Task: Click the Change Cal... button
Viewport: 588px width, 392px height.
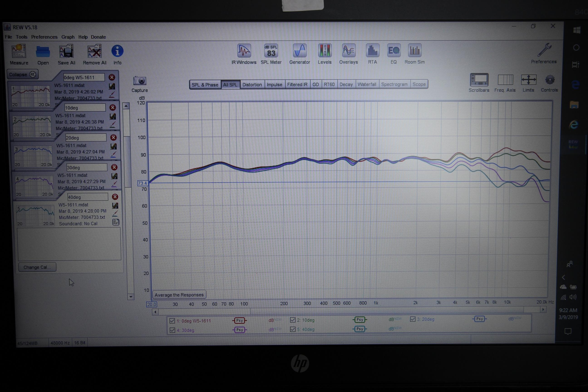Action: 37,267
